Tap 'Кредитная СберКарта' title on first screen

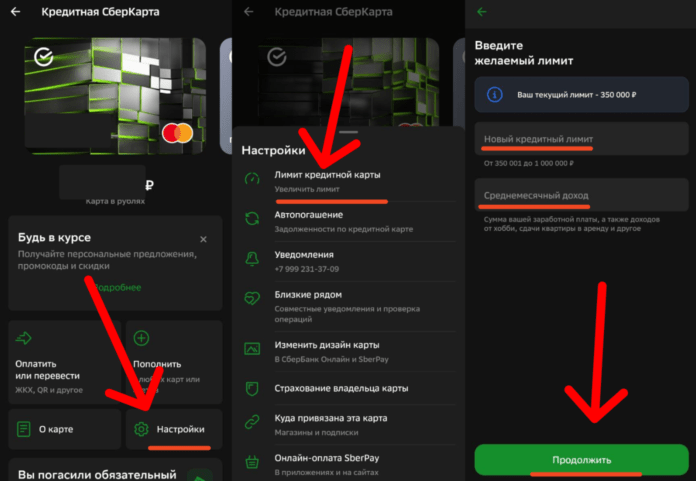point(100,12)
